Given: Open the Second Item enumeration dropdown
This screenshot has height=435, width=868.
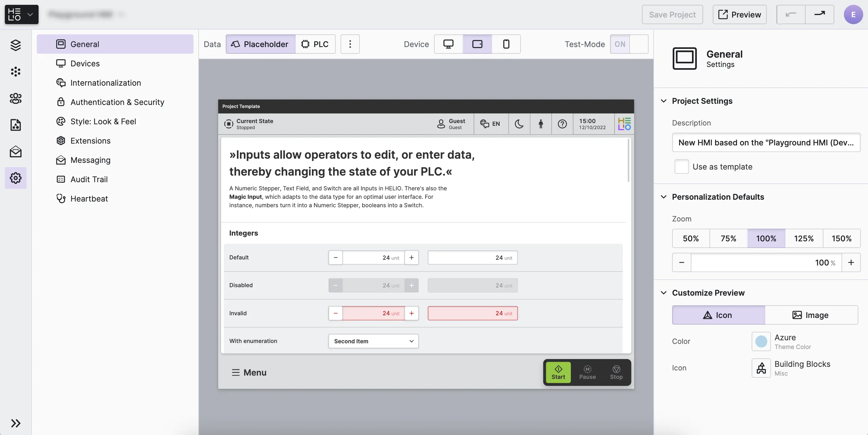Looking at the screenshot, I should (x=373, y=341).
